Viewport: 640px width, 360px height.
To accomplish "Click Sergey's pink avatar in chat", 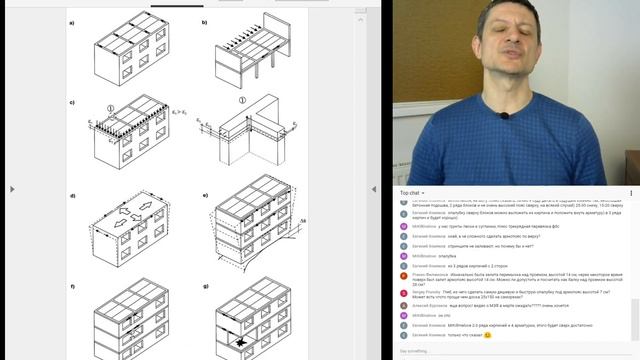I will tap(404, 293).
